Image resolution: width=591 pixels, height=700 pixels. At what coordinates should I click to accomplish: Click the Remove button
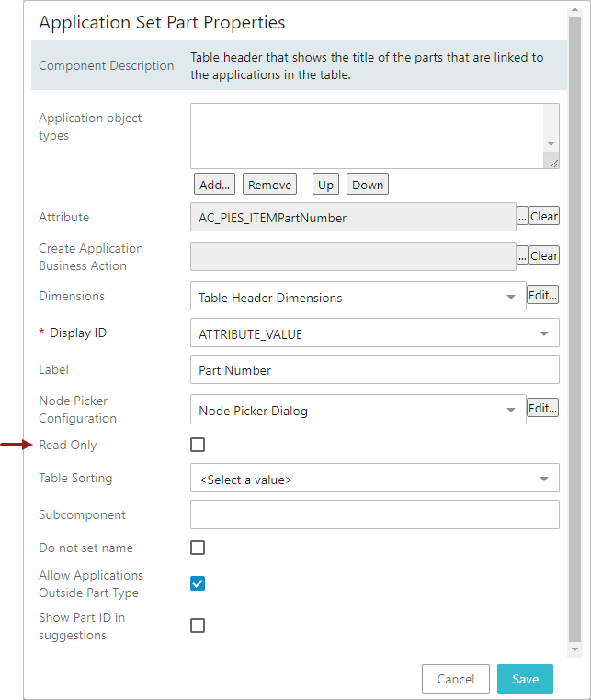click(269, 185)
